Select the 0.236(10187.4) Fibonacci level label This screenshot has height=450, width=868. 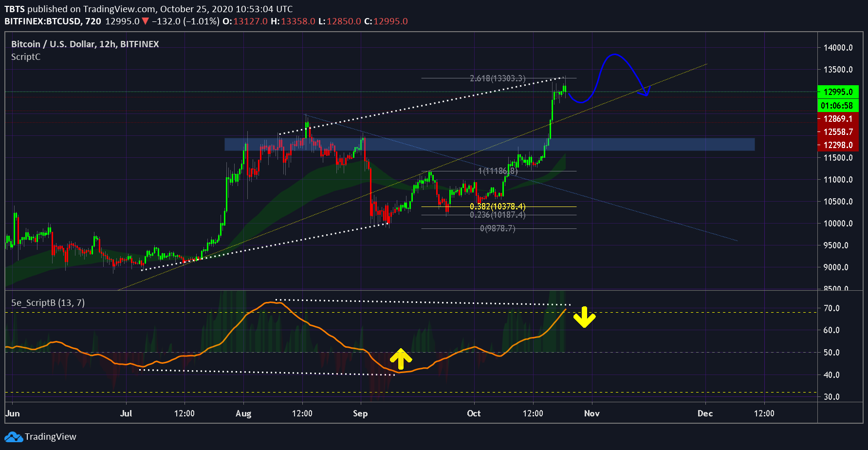[498, 215]
